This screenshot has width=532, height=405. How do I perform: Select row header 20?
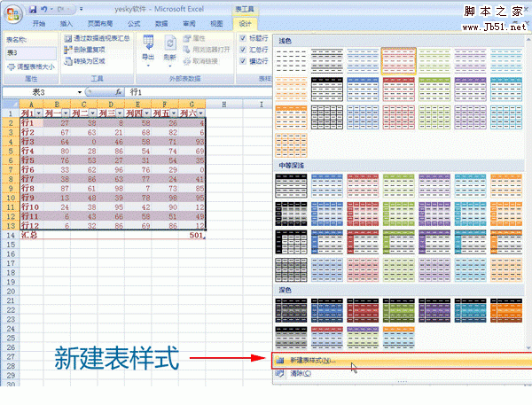pyautogui.click(x=11, y=292)
